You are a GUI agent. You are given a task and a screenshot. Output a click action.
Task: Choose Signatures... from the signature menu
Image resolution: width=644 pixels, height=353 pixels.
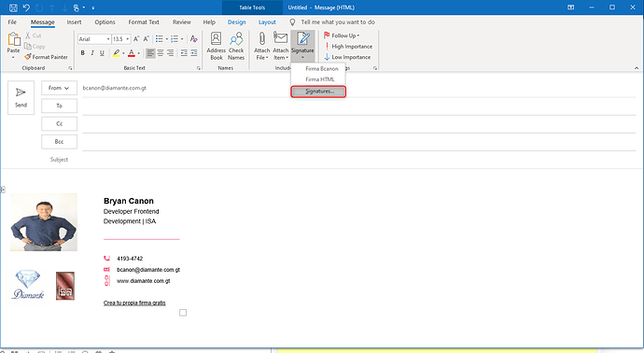318,92
